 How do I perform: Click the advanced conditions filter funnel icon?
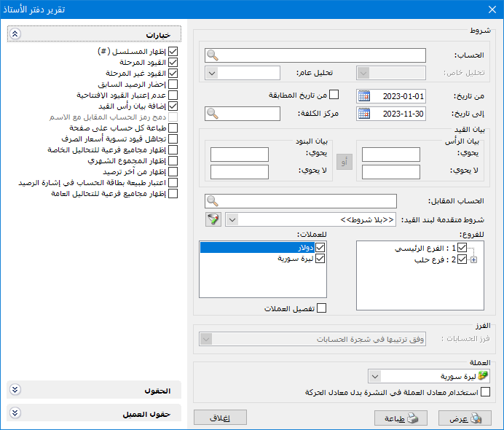[213, 219]
